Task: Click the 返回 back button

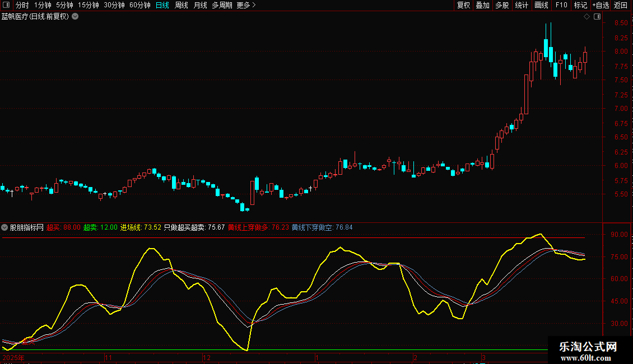Action: pos(621,5)
